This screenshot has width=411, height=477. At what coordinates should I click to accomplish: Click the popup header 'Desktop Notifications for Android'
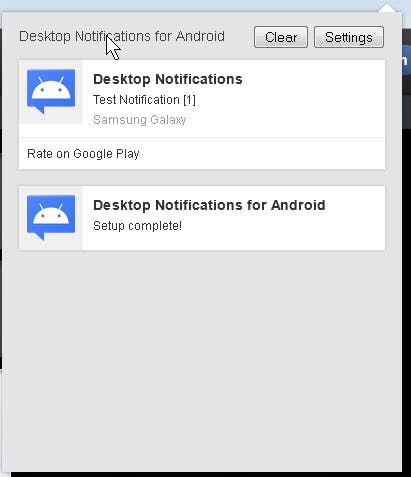click(x=122, y=36)
